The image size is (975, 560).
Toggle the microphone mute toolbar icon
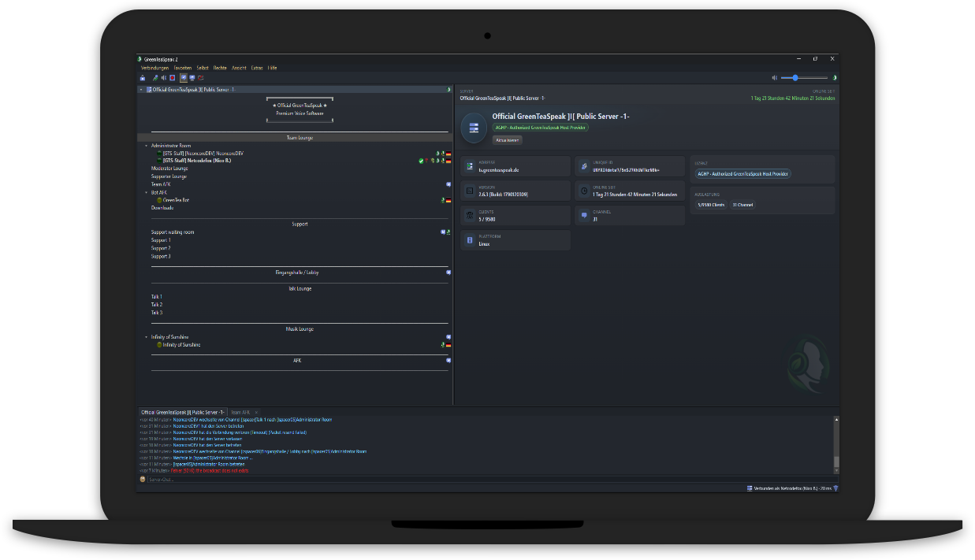pyautogui.click(x=155, y=78)
